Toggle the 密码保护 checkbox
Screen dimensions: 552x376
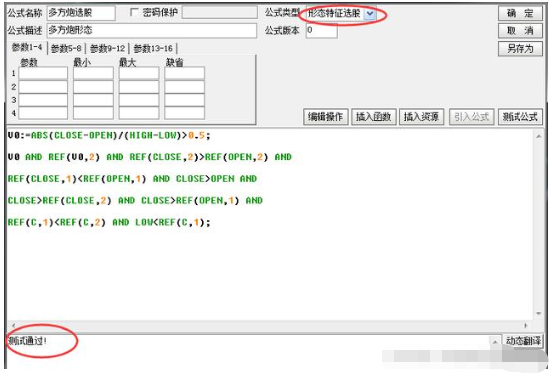134,13
